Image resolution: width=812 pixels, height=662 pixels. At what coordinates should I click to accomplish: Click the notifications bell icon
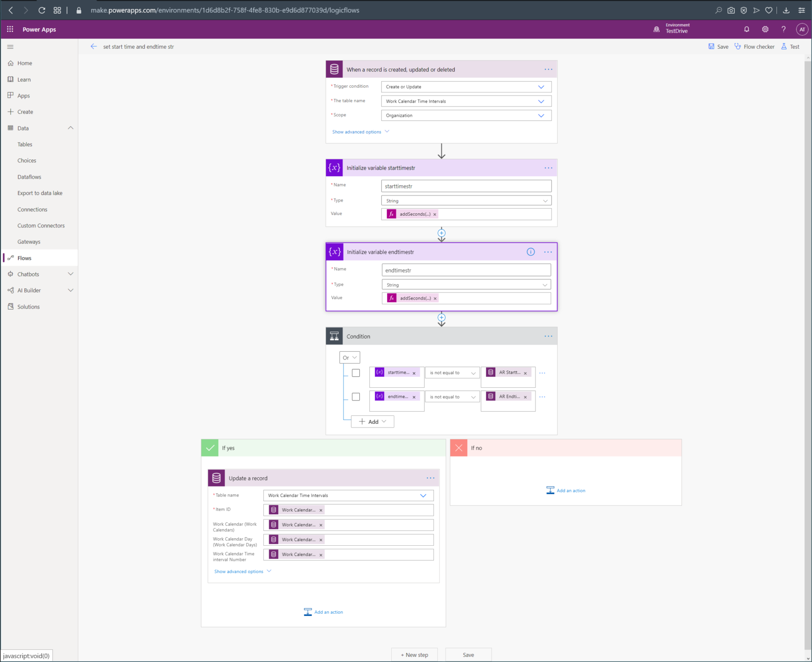point(747,29)
